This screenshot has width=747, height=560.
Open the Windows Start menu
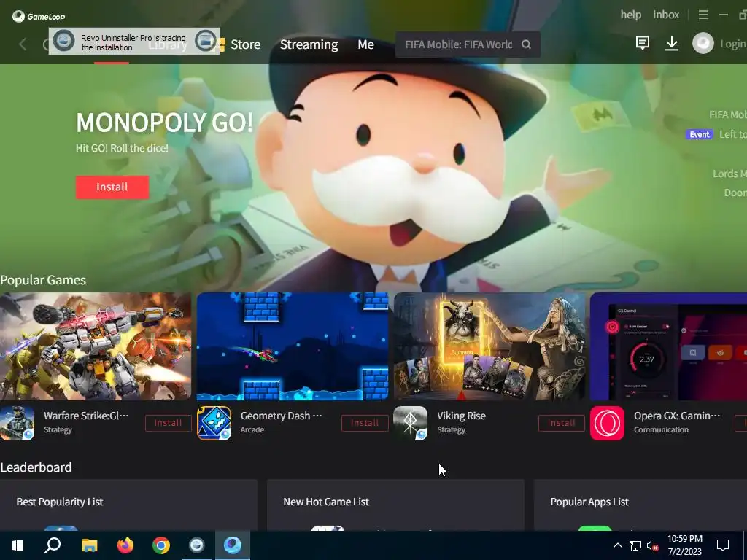(x=18, y=545)
